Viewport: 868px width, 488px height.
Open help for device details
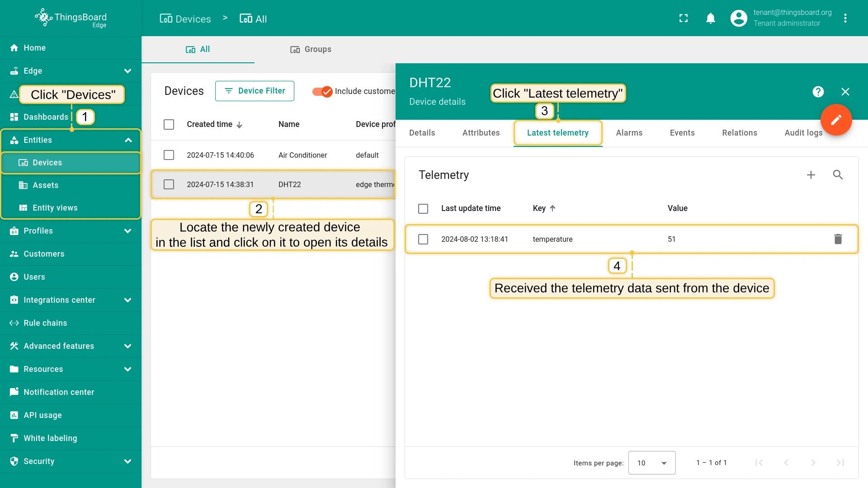coord(818,92)
